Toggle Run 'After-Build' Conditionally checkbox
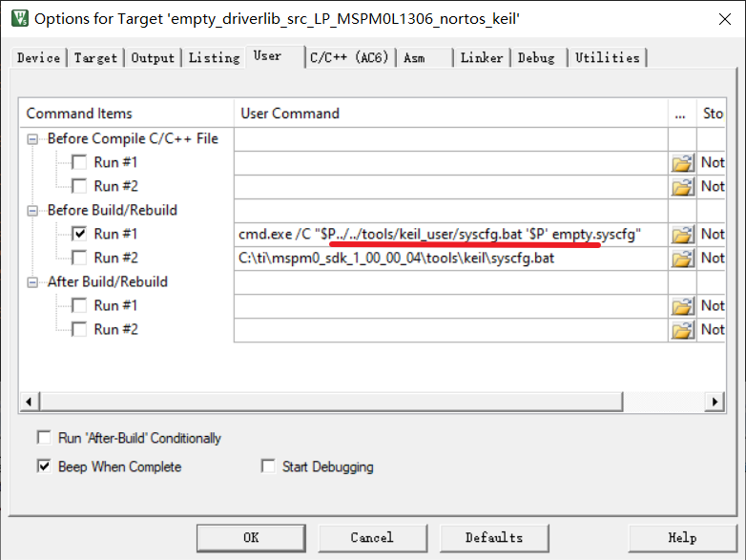This screenshot has height=560, width=746. pos(44,437)
